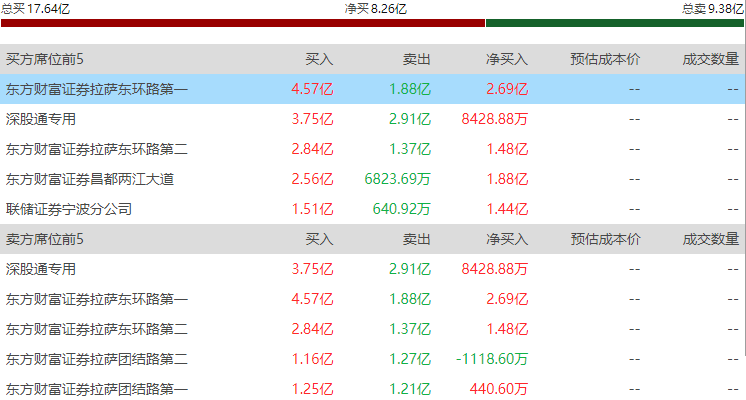The height and width of the screenshot is (400, 746).
Task: Click 6823.69万 sell value for 昌都两江大道
Action: [398, 179]
